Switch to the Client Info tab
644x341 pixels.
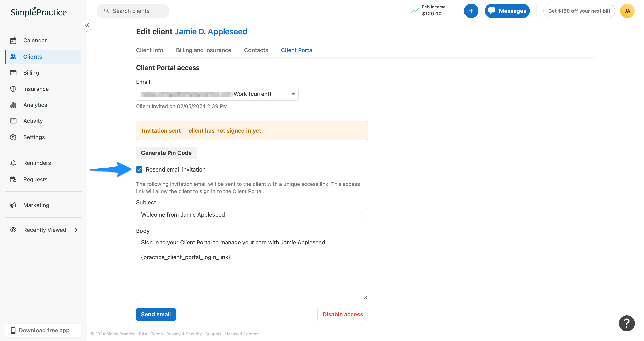coord(150,50)
